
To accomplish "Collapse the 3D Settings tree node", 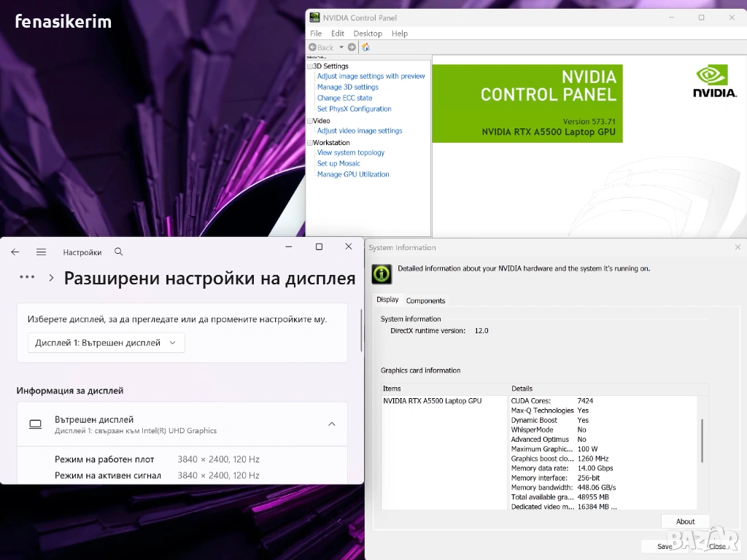I will tap(310, 66).
